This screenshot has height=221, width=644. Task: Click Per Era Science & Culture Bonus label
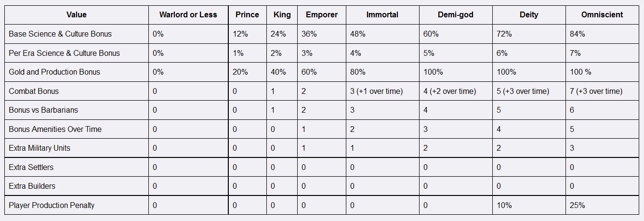pyautogui.click(x=65, y=53)
